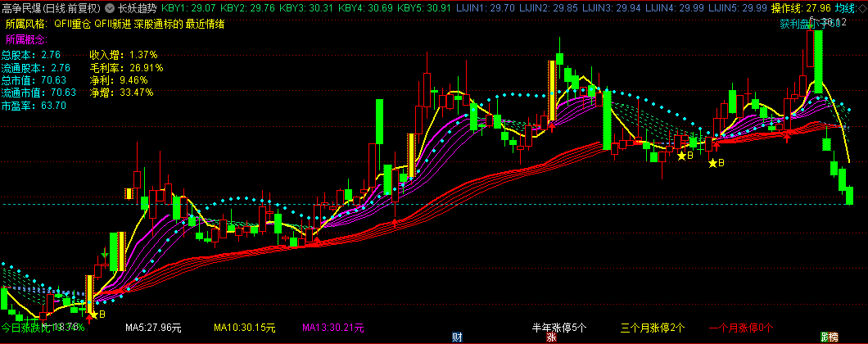This screenshot has height=344, width=868.
Task: Click the diamond icon after 均线
Action: pyautogui.click(x=862, y=9)
